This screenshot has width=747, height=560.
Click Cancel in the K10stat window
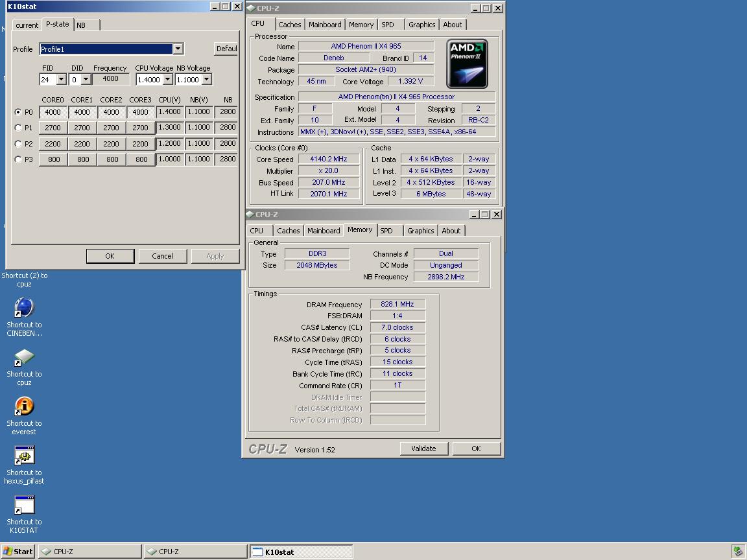(x=162, y=256)
